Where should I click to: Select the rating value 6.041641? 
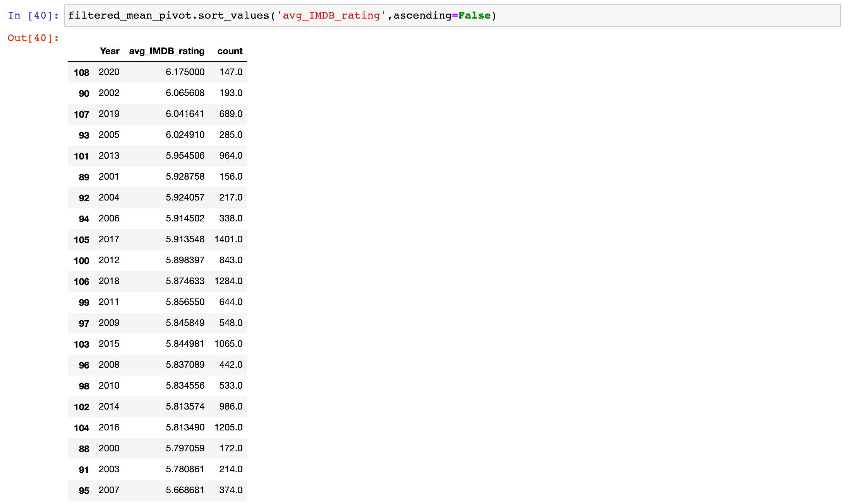pyautogui.click(x=185, y=114)
